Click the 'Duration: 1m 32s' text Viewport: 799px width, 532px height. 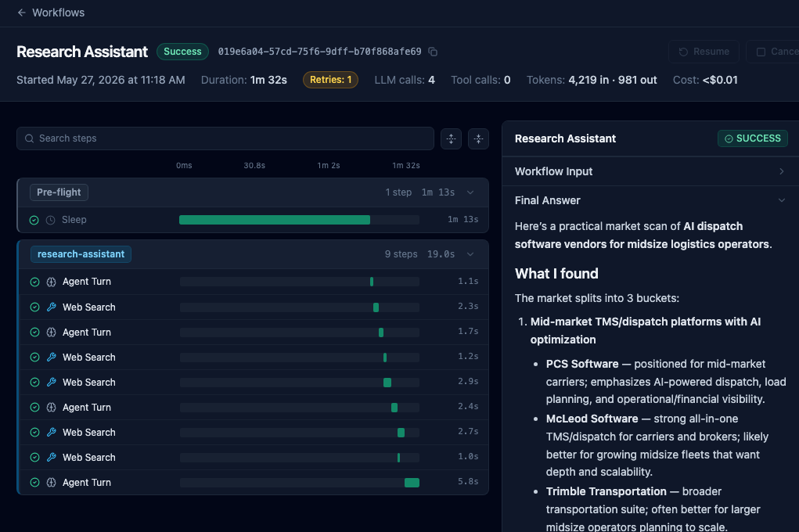coord(244,80)
